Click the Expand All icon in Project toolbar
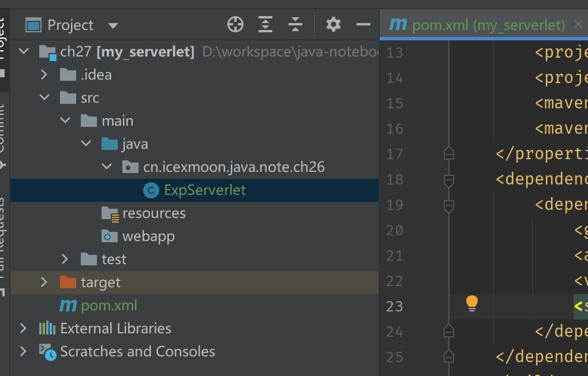The width and height of the screenshot is (588, 376). pyautogui.click(x=265, y=24)
